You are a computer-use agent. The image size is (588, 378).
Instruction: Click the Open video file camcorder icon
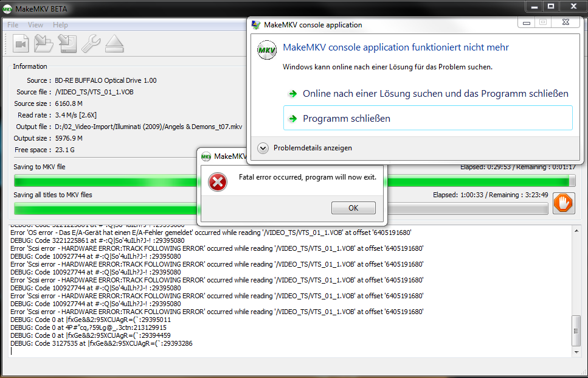click(x=21, y=44)
